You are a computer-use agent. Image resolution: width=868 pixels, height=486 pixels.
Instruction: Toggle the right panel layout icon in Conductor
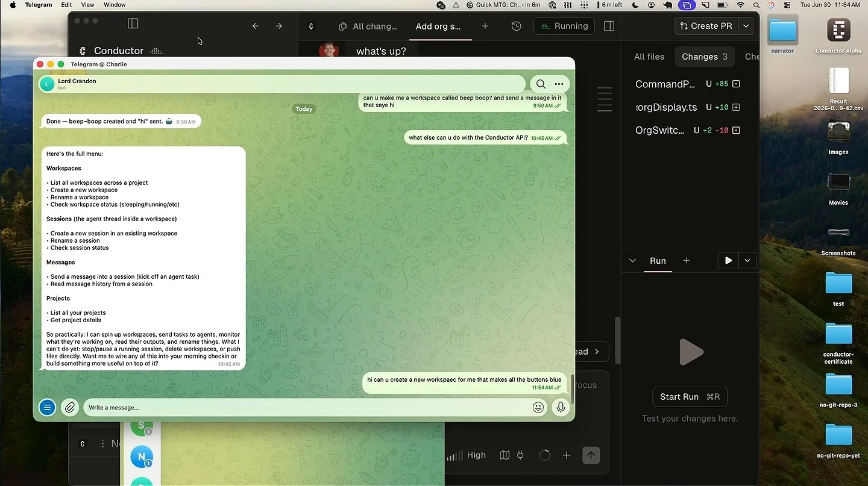pyautogui.click(x=609, y=26)
